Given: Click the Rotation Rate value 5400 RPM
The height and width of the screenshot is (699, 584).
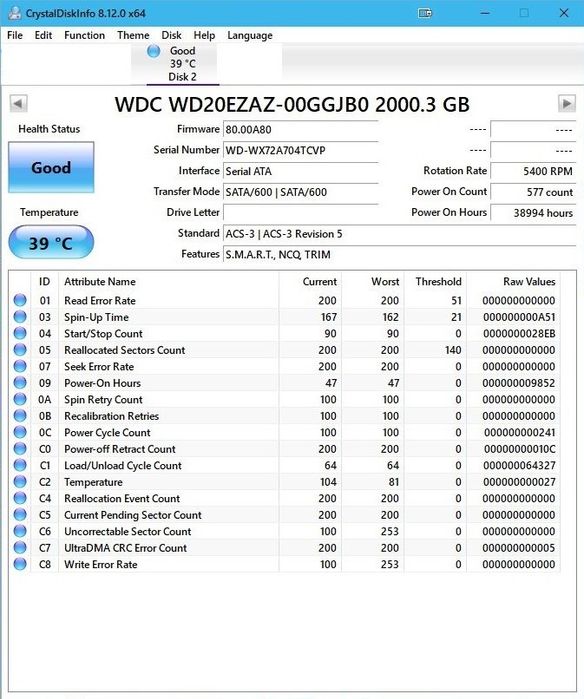Looking at the screenshot, I should point(533,171).
